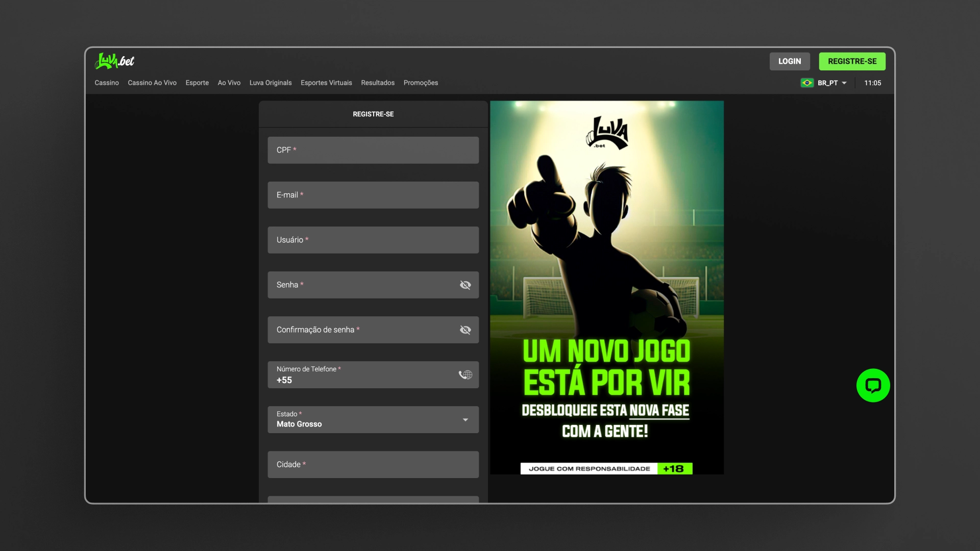Click the Brazilian flag language icon
Screen dimensions: 980x551
807,82
